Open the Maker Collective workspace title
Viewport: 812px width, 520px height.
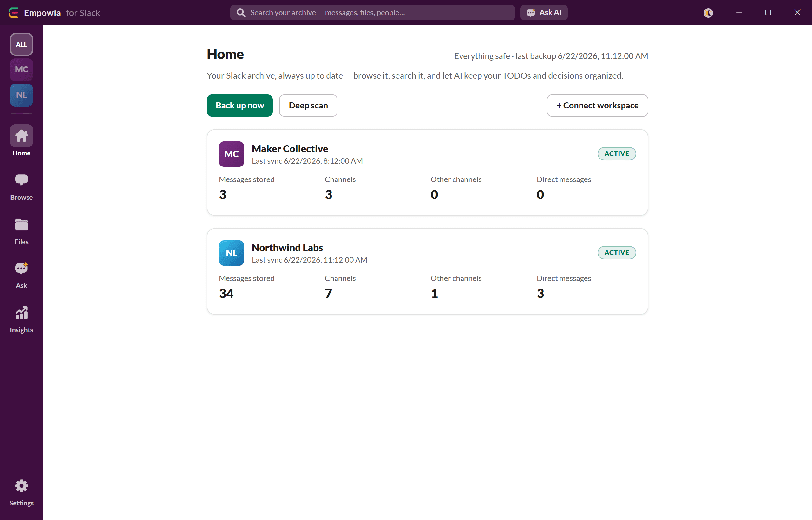click(x=290, y=149)
